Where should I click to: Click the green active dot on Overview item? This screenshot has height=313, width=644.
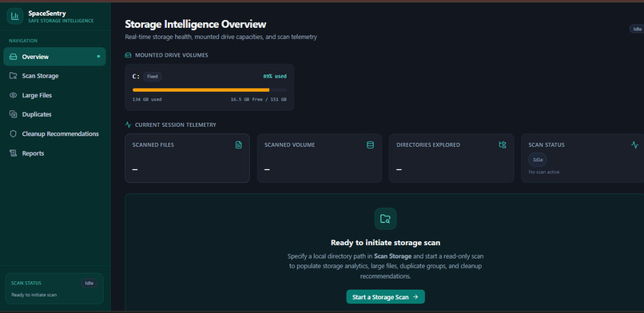[98, 57]
